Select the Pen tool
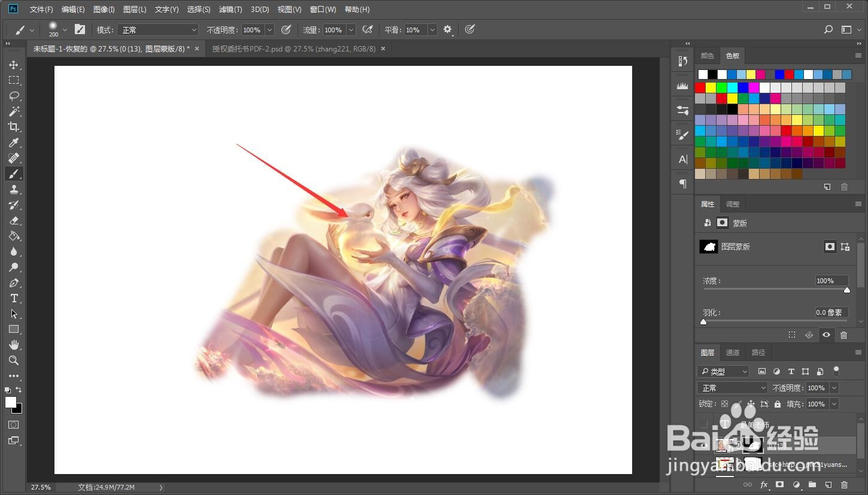 [x=13, y=283]
